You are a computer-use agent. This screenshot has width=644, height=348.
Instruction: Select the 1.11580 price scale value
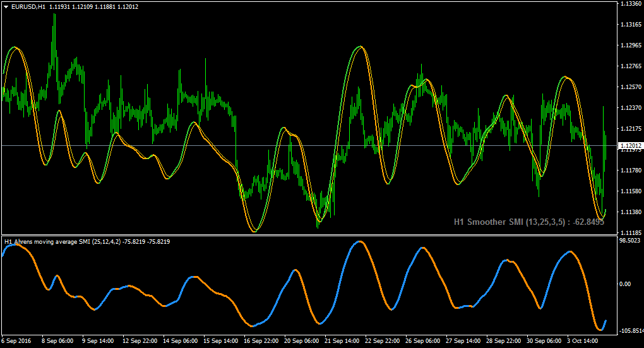pyautogui.click(x=631, y=191)
